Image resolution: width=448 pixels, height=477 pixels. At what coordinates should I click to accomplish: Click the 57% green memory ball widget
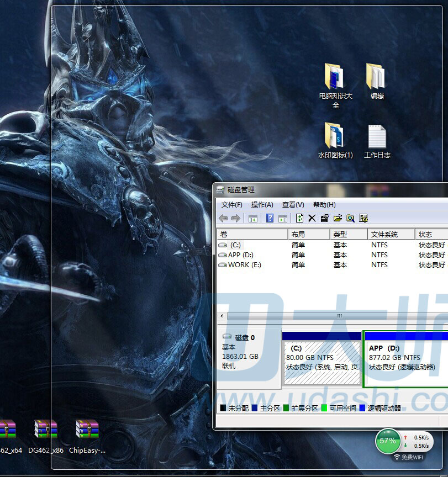pos(387,441)
